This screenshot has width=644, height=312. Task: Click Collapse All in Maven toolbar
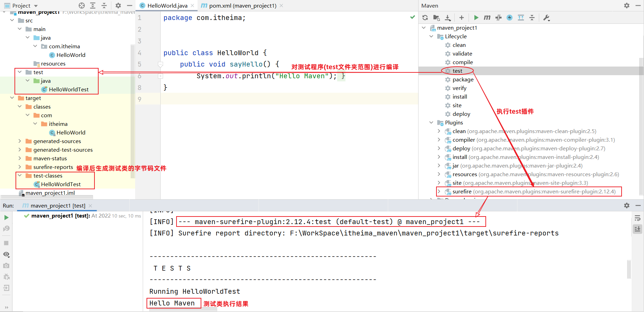point(532,18)
